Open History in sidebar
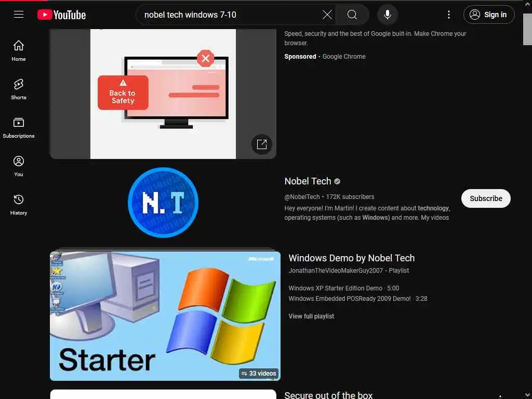 19,205
